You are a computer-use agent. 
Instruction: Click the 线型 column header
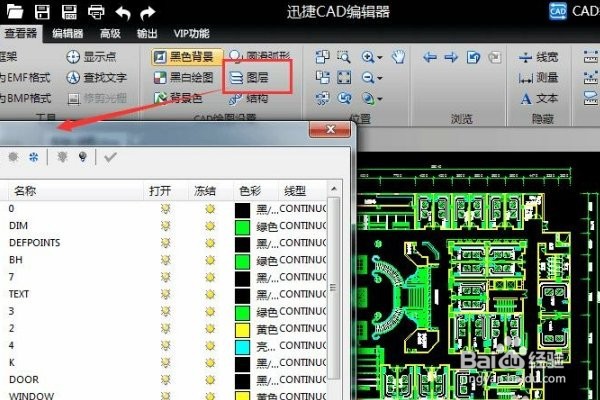point(302,191)
